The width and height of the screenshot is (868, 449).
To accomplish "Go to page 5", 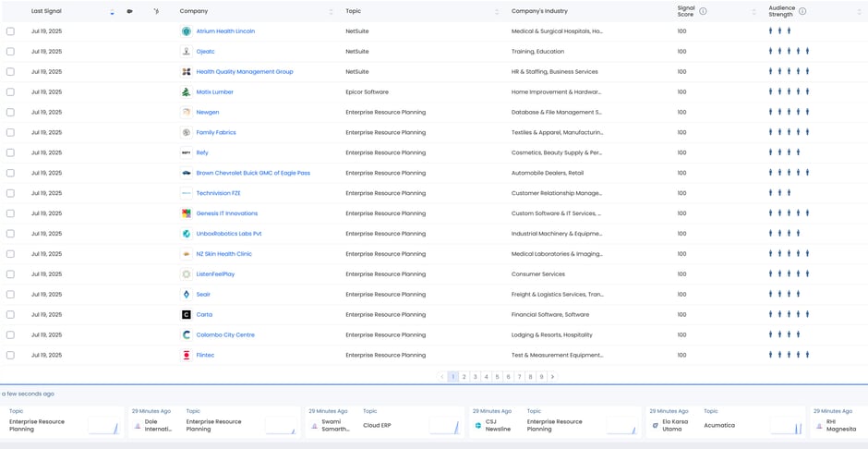I will 497,377.
